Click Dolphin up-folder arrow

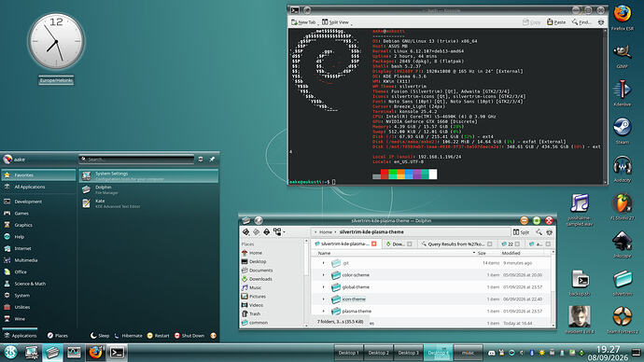click(x=267, y=232)
